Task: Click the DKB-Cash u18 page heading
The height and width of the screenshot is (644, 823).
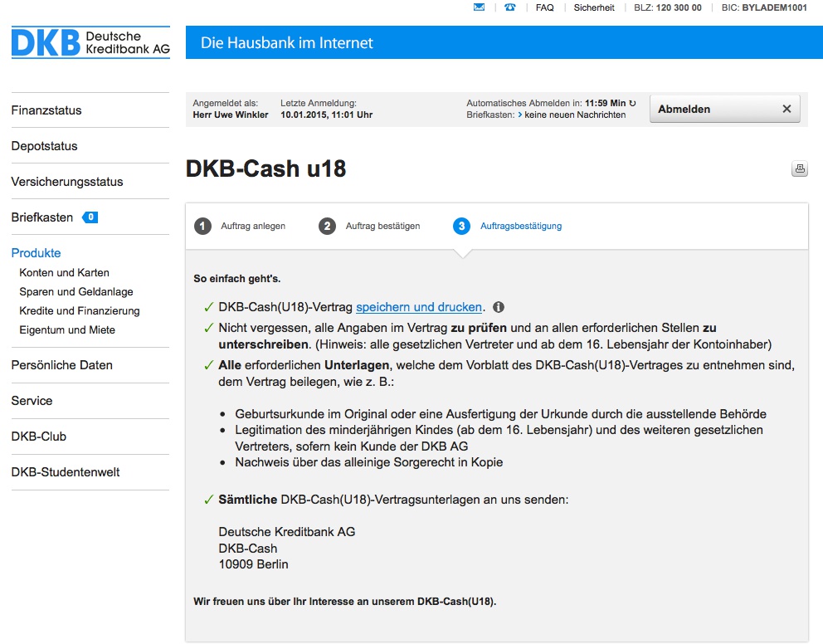Action: 265,168
